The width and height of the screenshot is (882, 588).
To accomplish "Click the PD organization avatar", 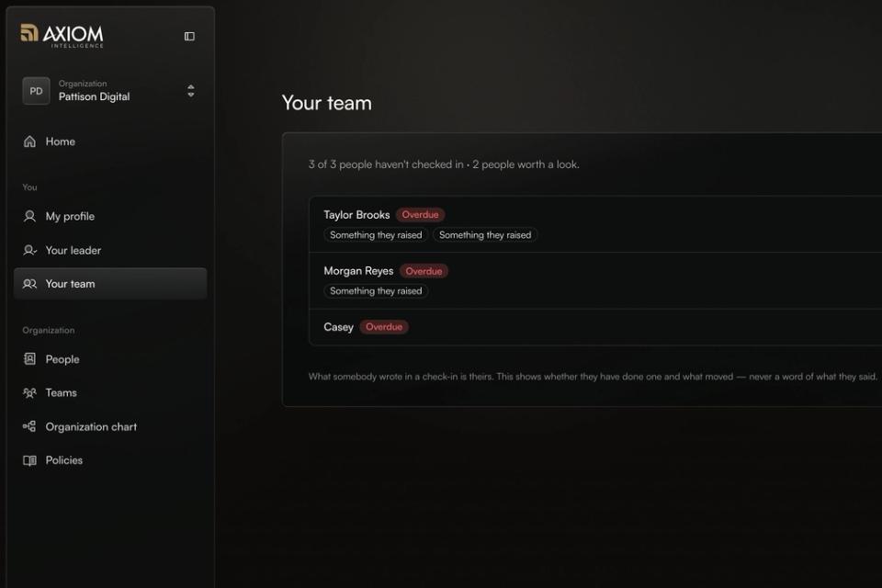I will [36, 91].
